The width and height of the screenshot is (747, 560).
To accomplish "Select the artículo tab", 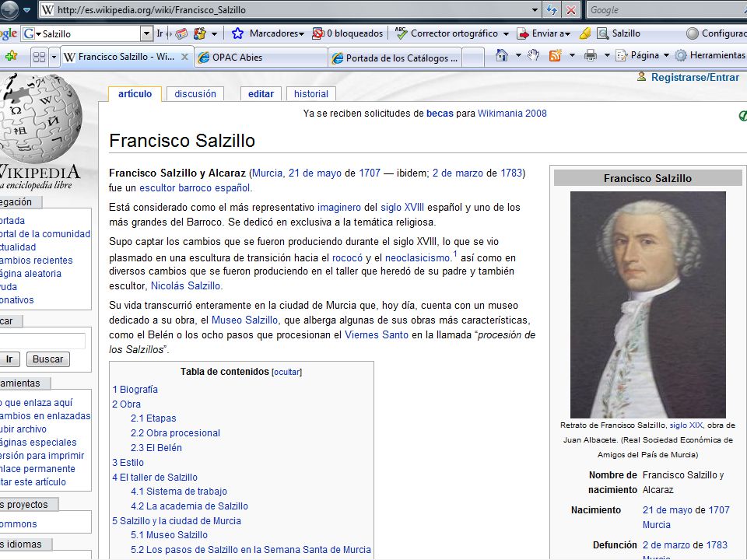I will (135, 94).
